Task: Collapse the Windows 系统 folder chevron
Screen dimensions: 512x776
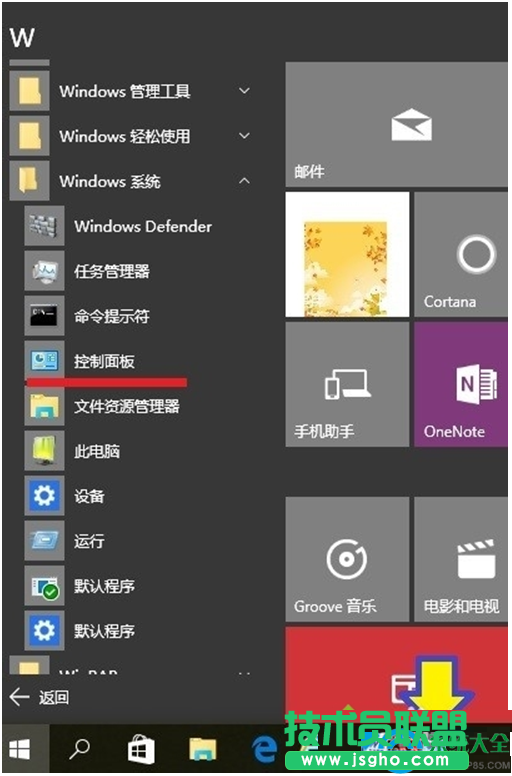Action: (244, 181)
